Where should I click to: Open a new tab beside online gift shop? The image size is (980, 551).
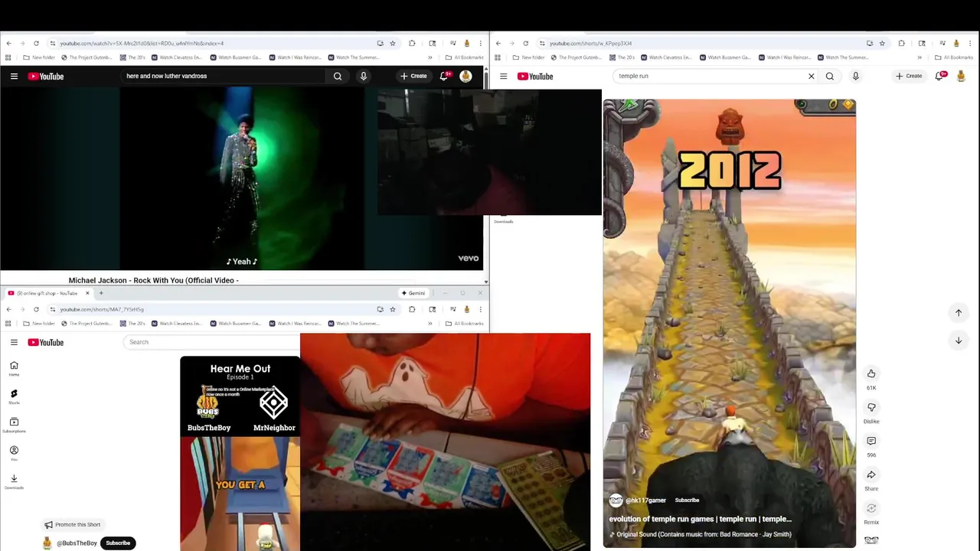(x=101, y=293)
